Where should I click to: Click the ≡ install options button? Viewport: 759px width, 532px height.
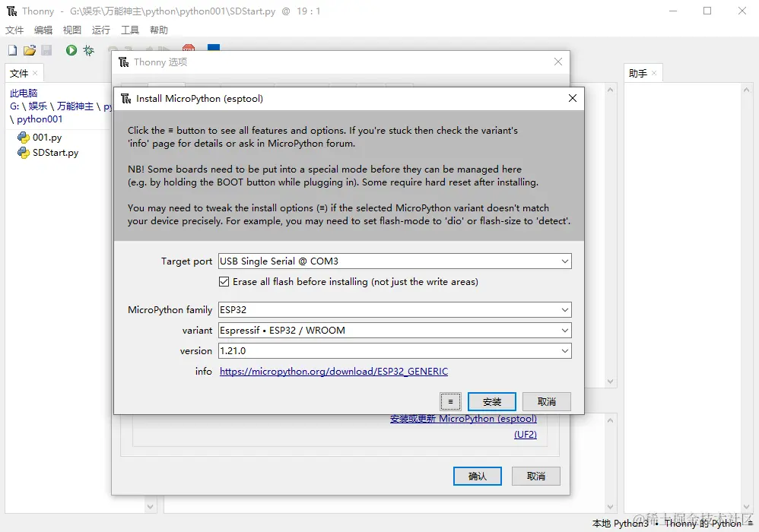point(451,401)
